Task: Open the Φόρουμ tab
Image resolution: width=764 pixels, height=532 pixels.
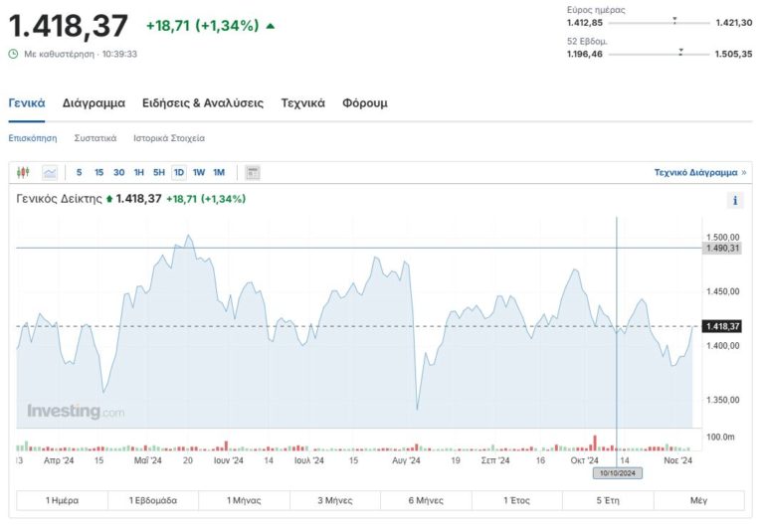Action: (x=364, y=102)
